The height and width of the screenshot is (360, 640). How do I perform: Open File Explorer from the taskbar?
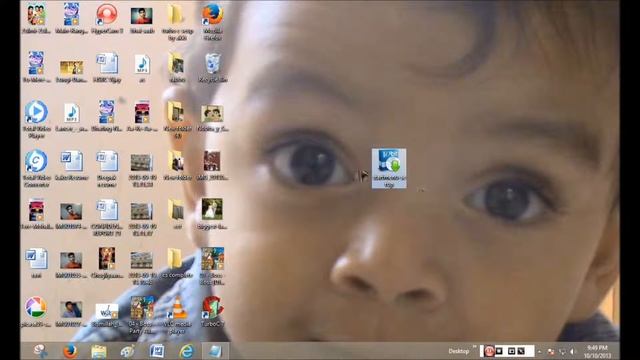[x=99, y=351]
